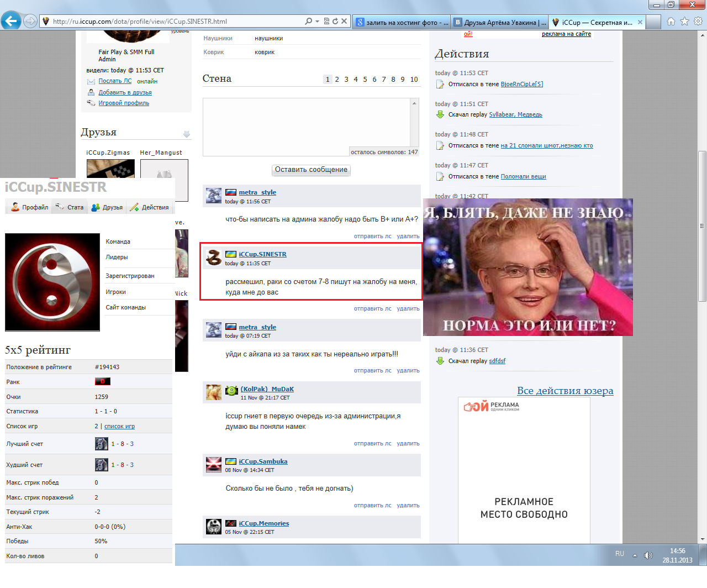Open metra_style profile at 11:56 post
Image resolution: width=707 pixels, height=588 pixels.
pyautogui.click(x=257, y=192)
